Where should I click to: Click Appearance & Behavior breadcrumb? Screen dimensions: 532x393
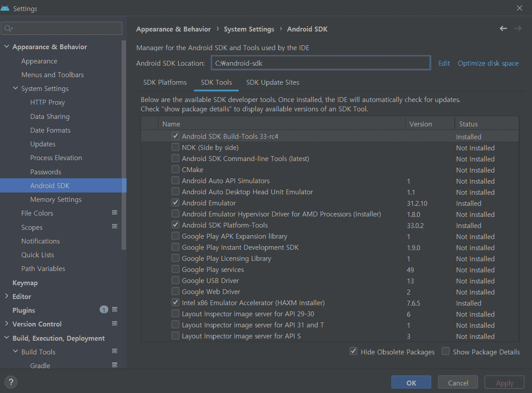click(173, 29)
